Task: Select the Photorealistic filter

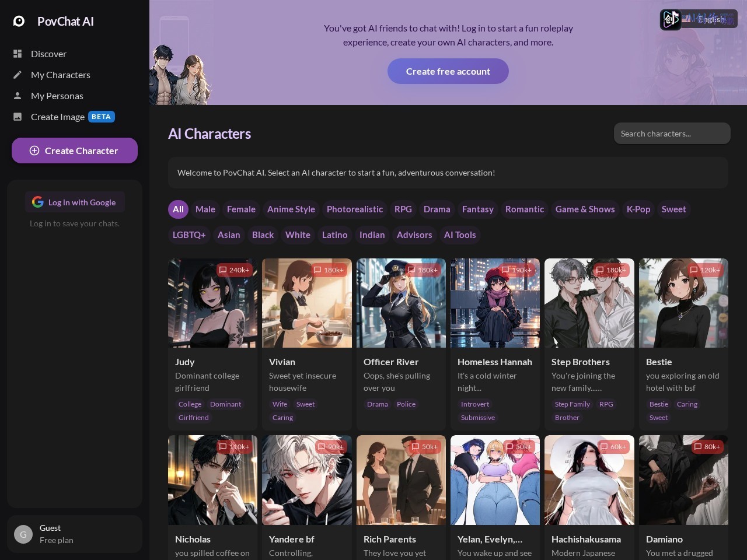Action: tap(355, 209)
